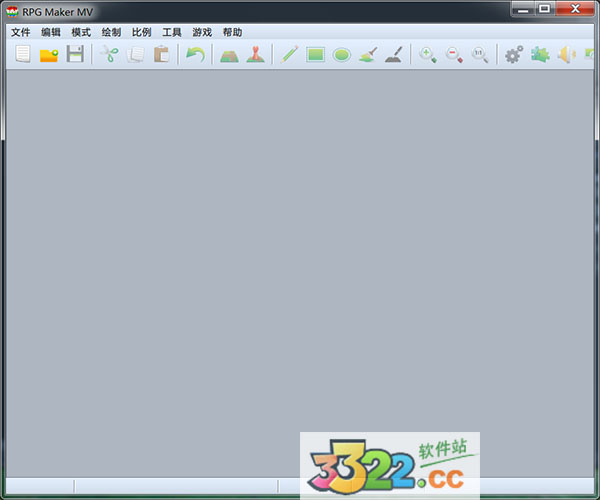Screen dimensions: 600x500
Task: Switch to Map mode with the green terrain icon
Action: tap(229, 56)
